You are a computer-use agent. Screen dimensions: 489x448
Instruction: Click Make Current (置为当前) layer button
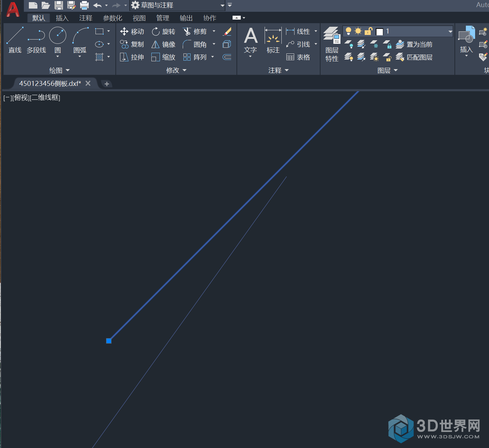click(x=414, y=44)
